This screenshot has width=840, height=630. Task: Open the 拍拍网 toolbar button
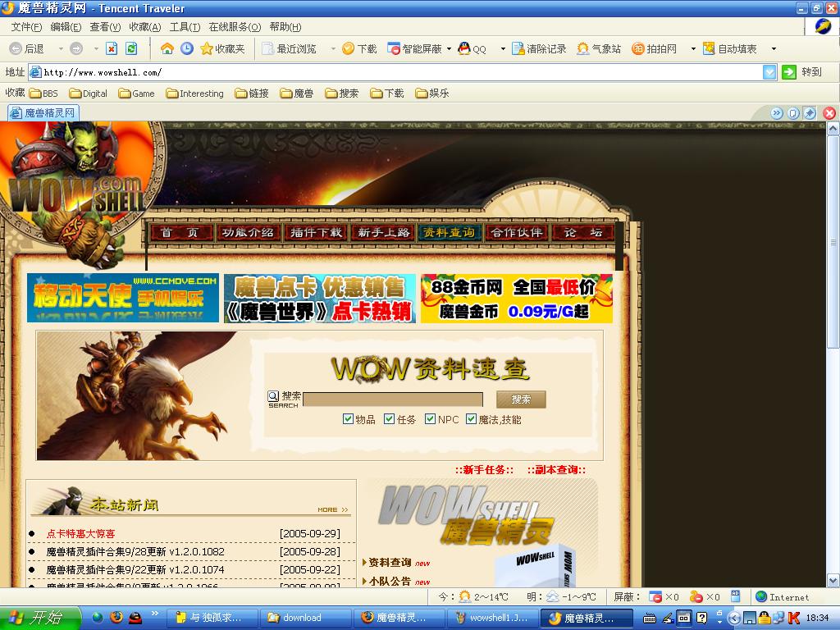pos(654,48)
